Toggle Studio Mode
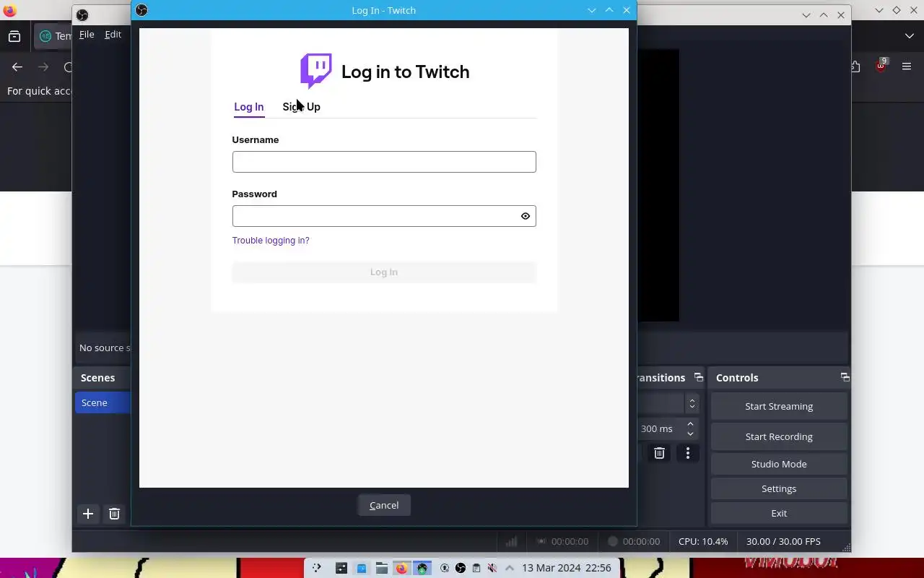Screen dimensions: 924x578 pyautogui.click(x=779, y=464)
